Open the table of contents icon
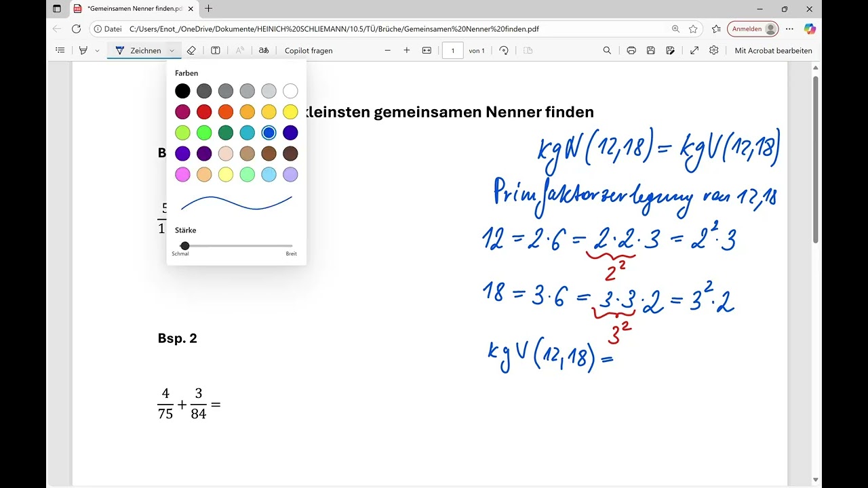 click(x=60, y=50)
